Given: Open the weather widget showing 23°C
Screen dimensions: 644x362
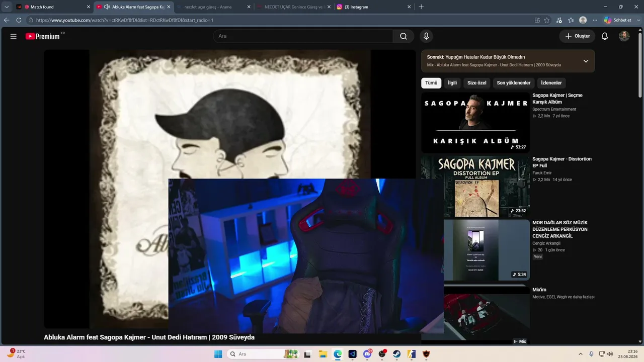Looking at the screenshot, I should pos(16,353).
